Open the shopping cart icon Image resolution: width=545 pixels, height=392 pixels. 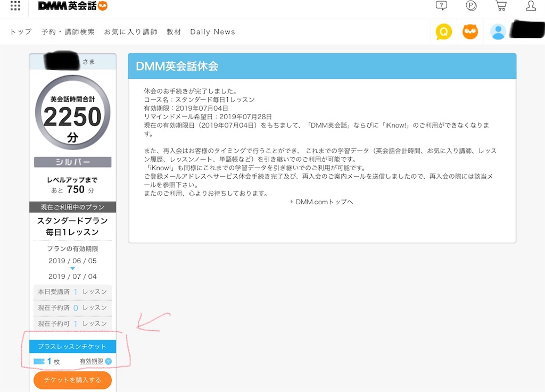pyautogui.click(x=500, y=7)
